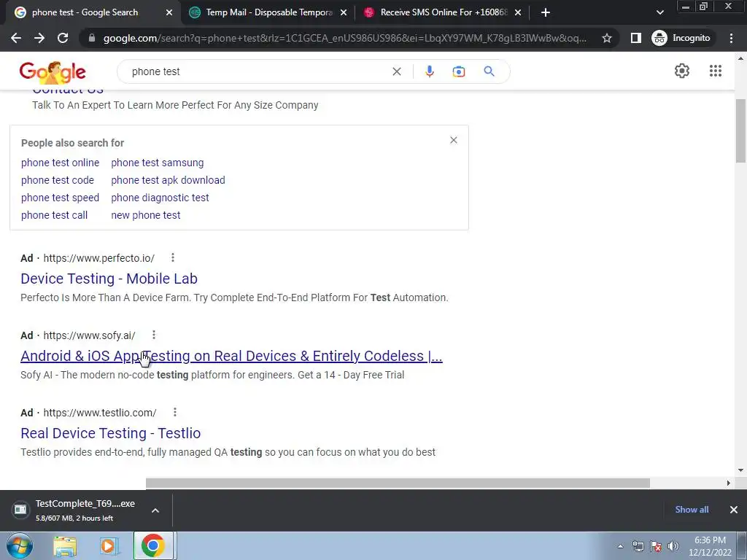The width and height of the screenshot is (747, 560).
Task: Expand the TestComplete download options
Action: click(155, 510)
